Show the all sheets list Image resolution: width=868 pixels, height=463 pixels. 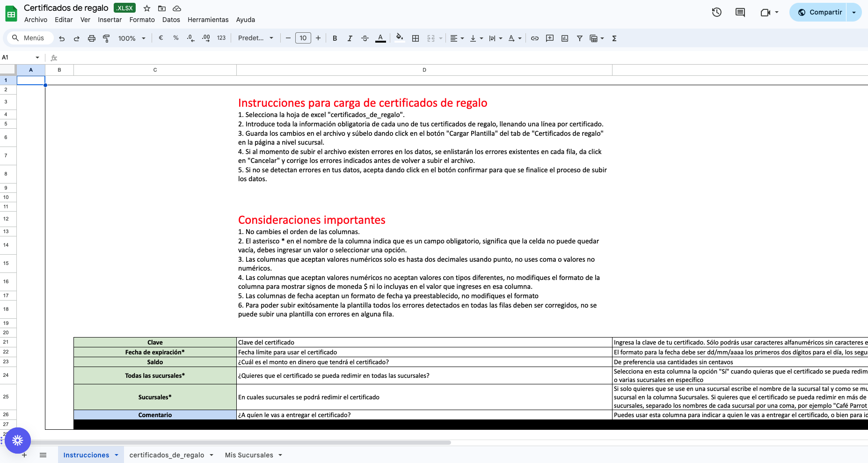(x=43, y=455)
